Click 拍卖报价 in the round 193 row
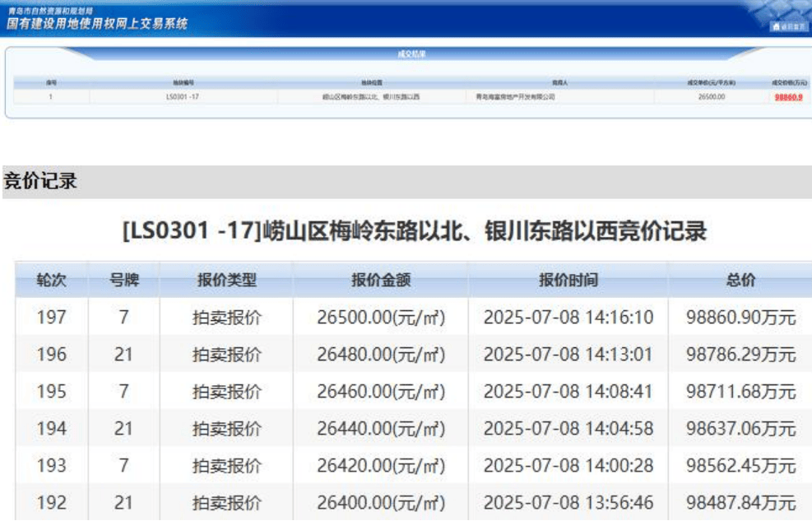The width and height of the screenshot is (812, 521). [x=227, y=466]
